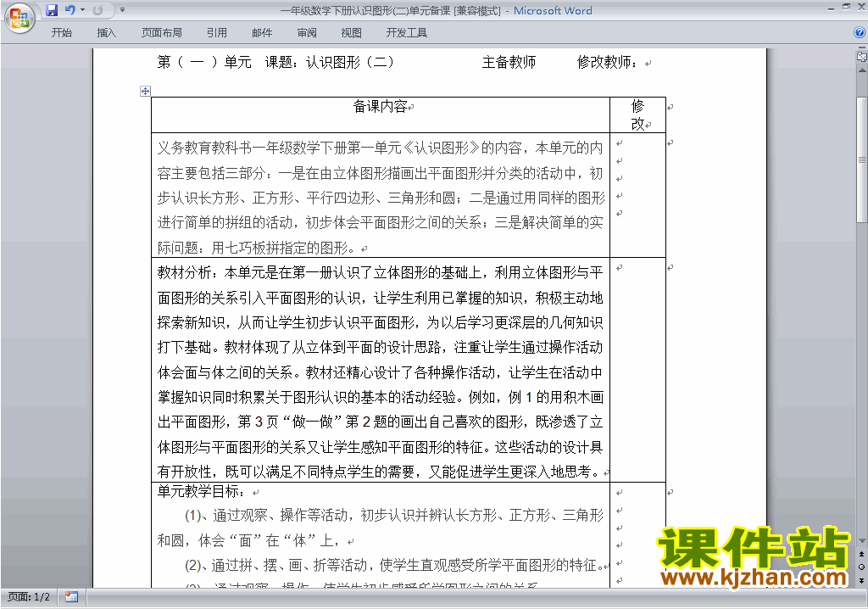Click the macro recording status bar icon

[x=71, y=597]
